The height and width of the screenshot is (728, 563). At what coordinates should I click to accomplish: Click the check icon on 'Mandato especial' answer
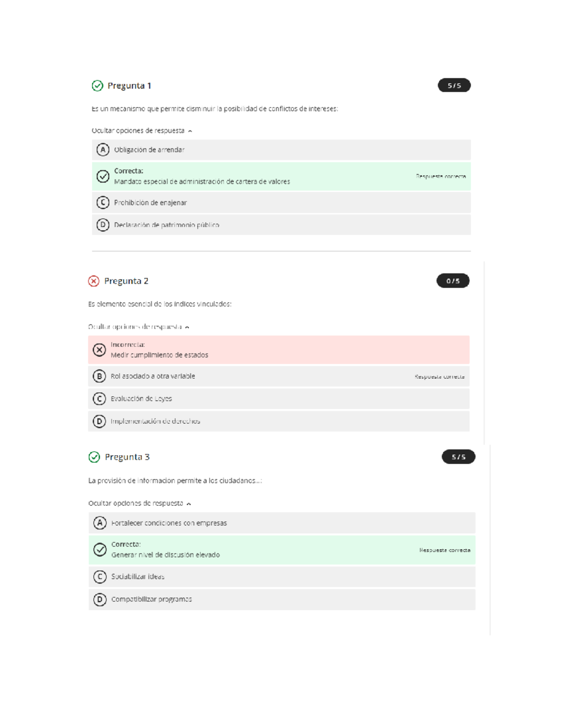click(x=103, y=176)
